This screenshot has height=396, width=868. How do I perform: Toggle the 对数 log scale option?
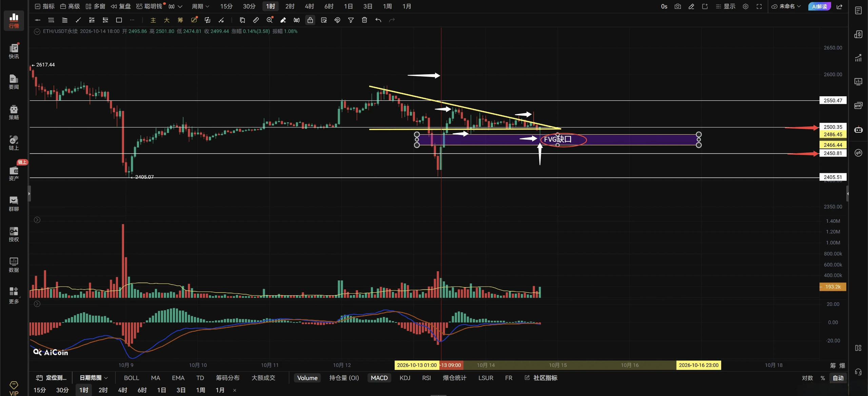point(807,378)
